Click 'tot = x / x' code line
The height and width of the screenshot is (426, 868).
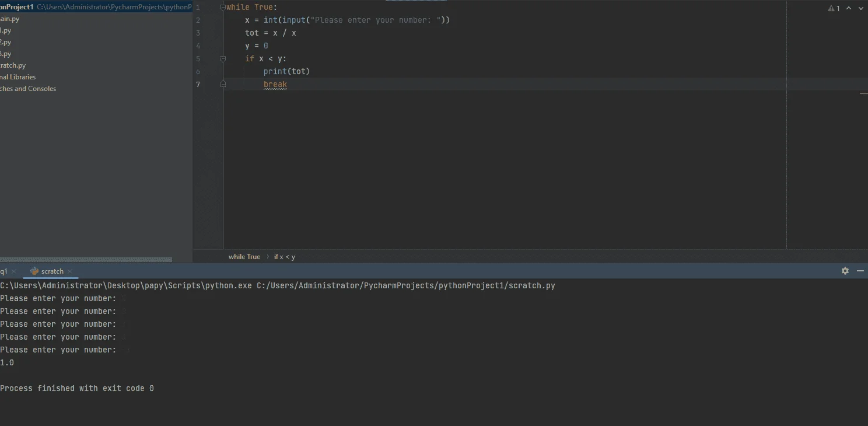click(x=271, y=33)
